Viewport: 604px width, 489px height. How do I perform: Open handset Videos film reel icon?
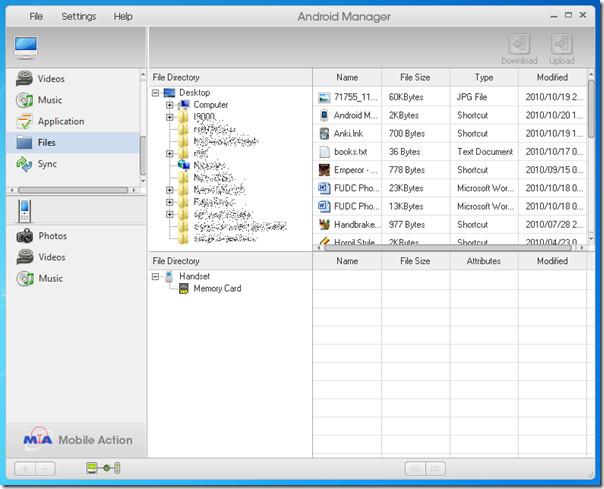click(x=25, y=257)
